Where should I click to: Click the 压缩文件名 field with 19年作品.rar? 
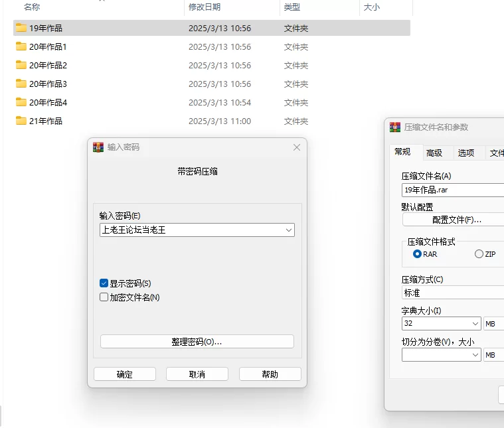click(453, 190)
